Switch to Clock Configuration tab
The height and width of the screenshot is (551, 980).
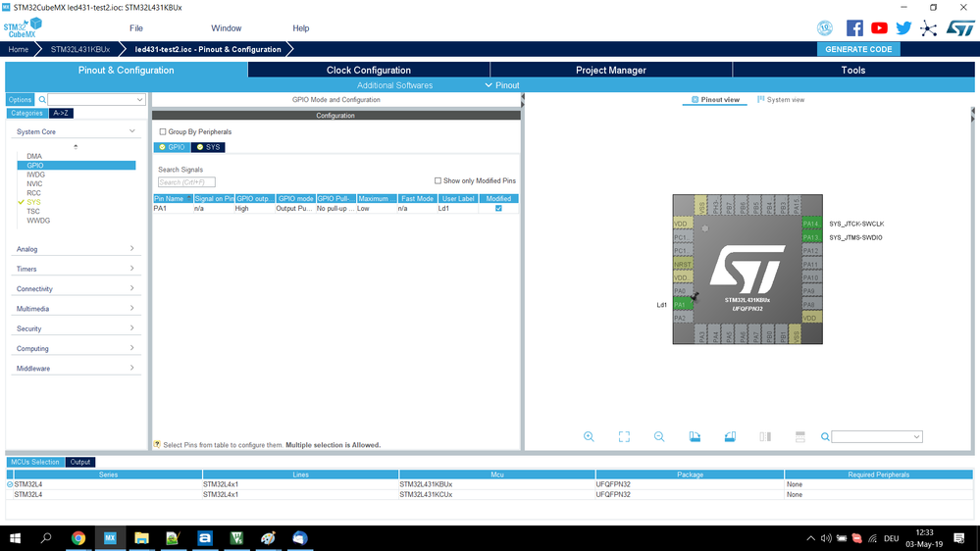[x=369, y=70]
